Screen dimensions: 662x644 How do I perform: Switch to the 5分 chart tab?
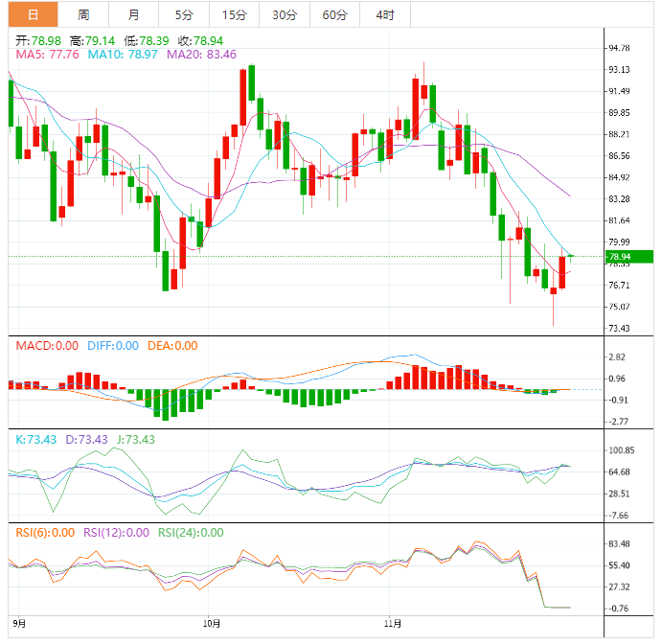tap(183, 14)
